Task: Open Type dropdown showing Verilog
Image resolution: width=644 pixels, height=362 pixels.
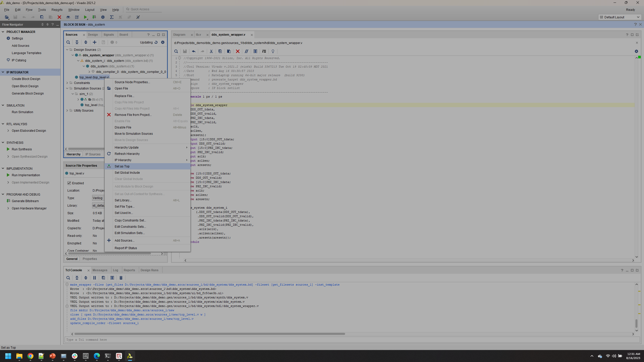Action: pos(98,198)
